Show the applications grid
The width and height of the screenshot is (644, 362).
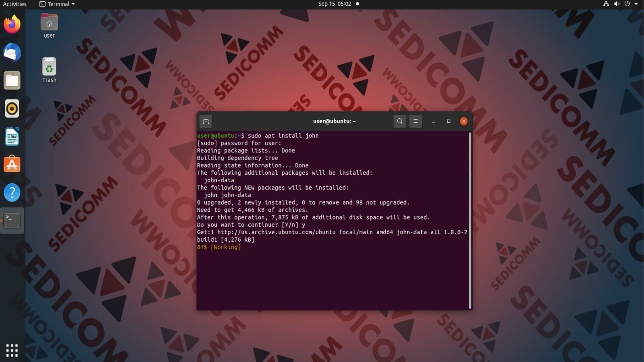click(12, 350)
